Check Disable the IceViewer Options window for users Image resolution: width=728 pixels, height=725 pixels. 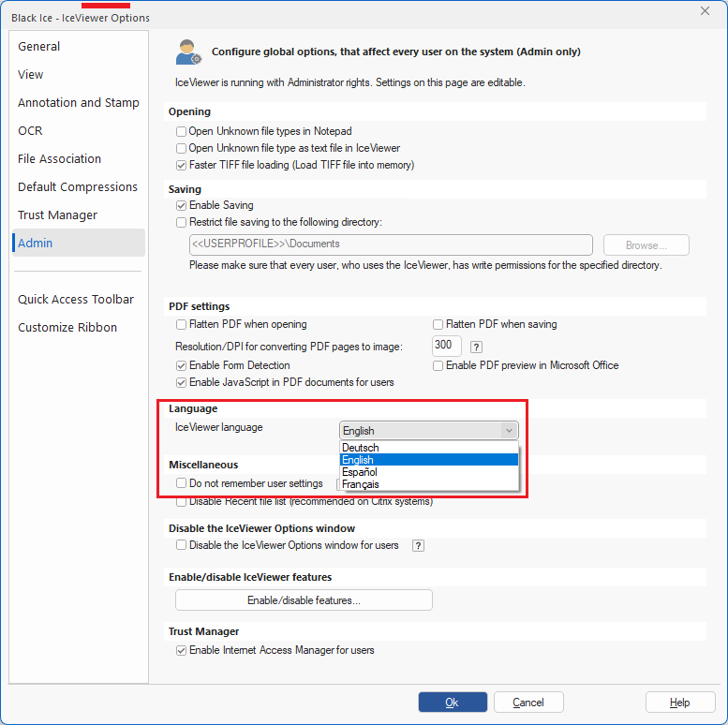click(x=181, y=545)
